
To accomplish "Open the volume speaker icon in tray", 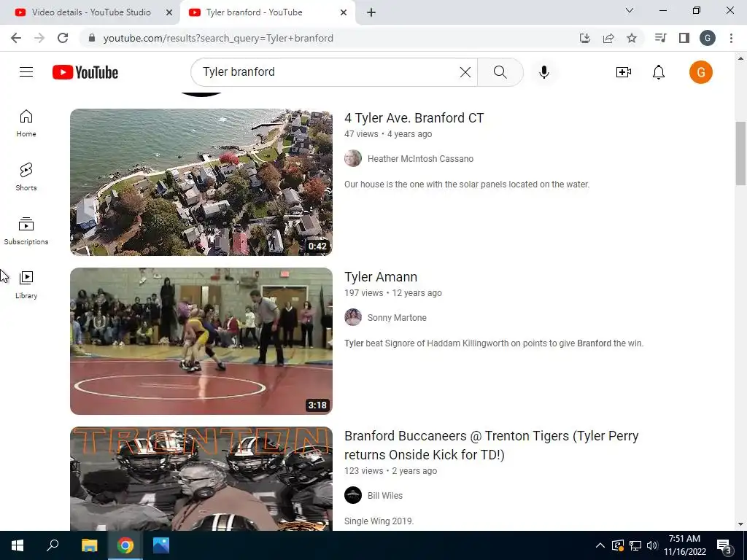I will [x=652, y=545].
